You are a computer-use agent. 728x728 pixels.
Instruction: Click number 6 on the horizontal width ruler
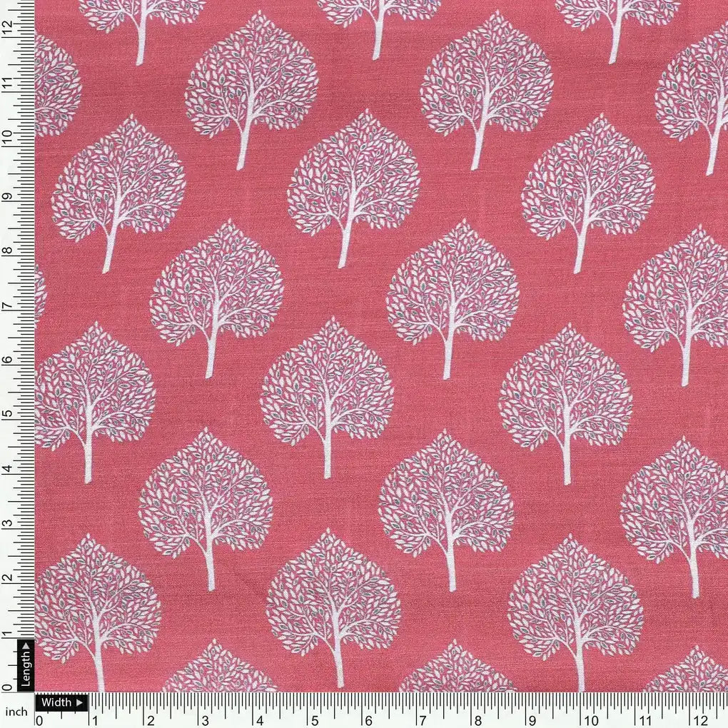click(369, 720)
